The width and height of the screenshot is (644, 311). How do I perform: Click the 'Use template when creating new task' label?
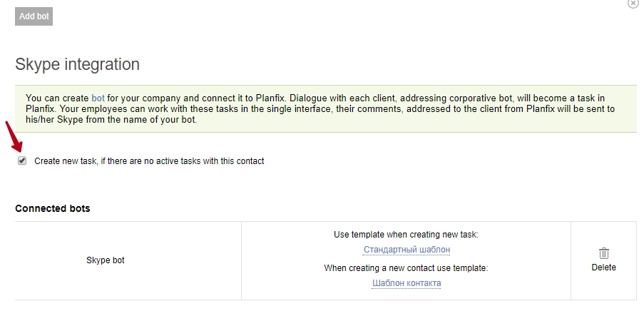click(x=407, y=235)
